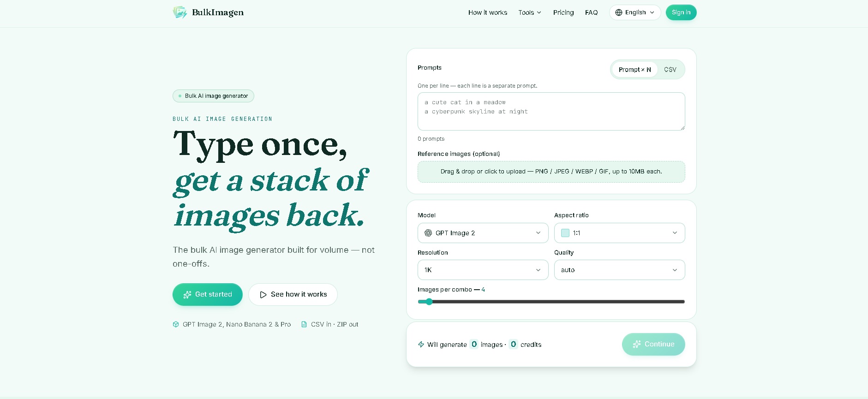Click the OpenAI icon in Model field
The image size is (868, 399).
pos(428,233)
